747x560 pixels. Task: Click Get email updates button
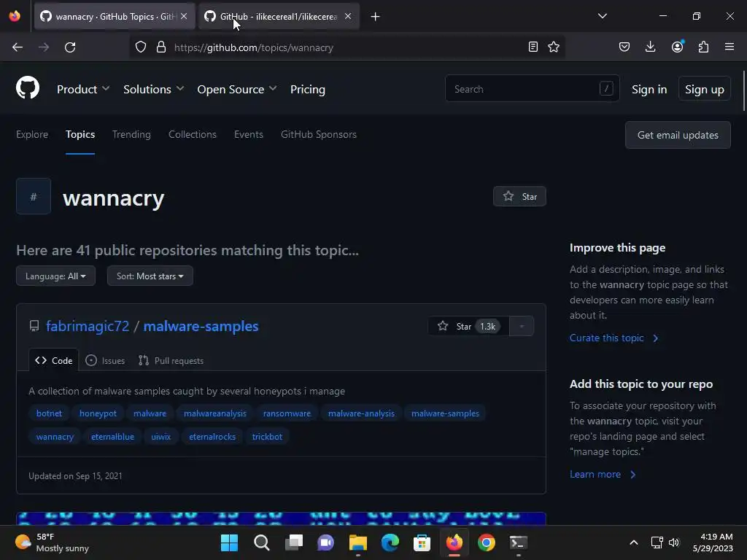[678, 135]
